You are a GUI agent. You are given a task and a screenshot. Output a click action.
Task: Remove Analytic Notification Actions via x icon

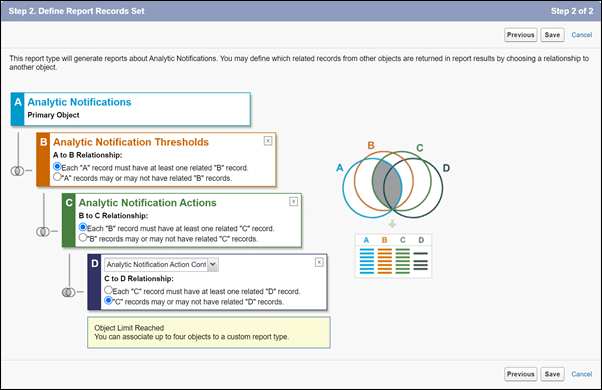[x=293, y=202]
